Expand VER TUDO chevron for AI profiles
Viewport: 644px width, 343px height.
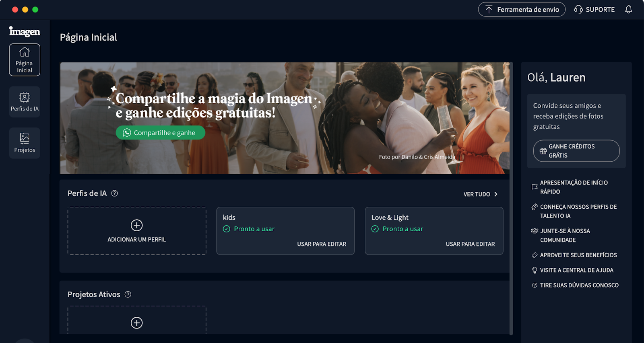point(496,194)
